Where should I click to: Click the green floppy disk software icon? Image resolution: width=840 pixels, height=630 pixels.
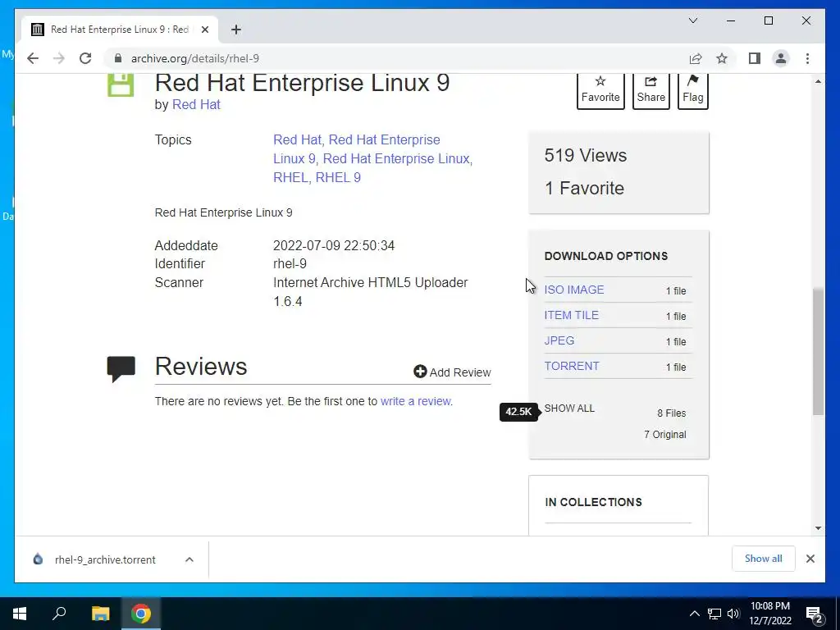pyautogui.click(x=121, y=85)
